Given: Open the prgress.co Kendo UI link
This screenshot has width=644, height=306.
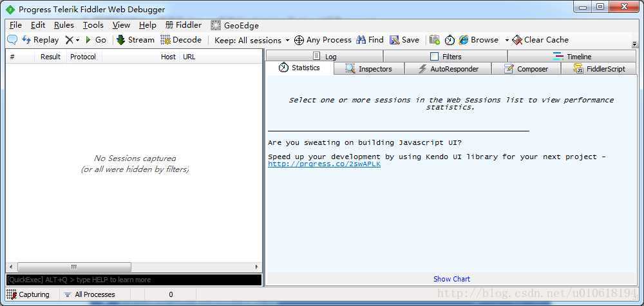Looking at the screenshot, I should [x=324, y=164].
